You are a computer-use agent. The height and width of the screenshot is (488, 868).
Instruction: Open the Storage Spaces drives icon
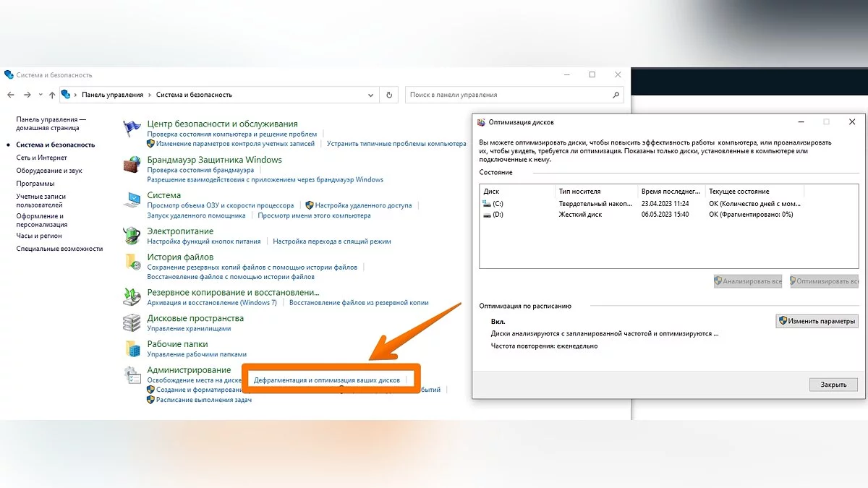[x=132, y=322]
